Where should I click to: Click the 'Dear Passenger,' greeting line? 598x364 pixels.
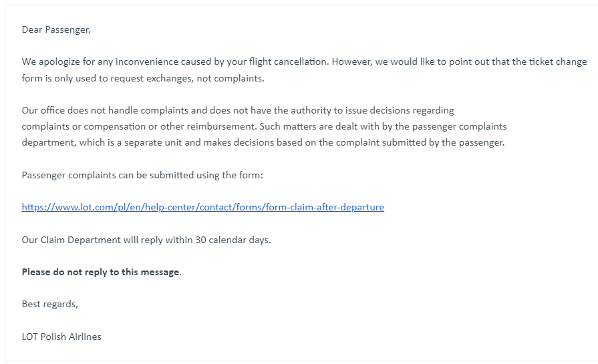55,29
